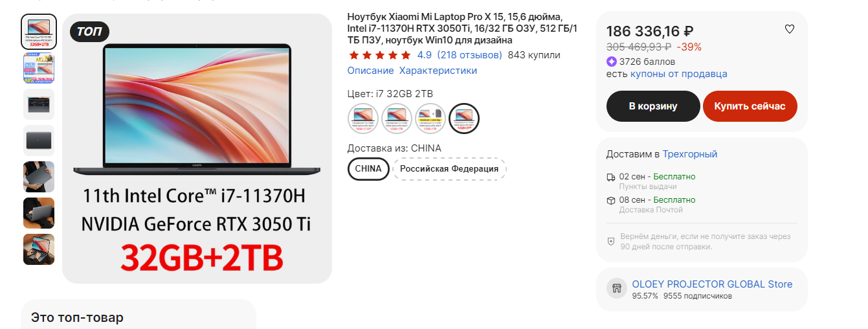Open the OLOEY store shop icon
Image resolution: width=868 pixels, height=329 pixels.
pyautogui.click(x=617, y=288)
